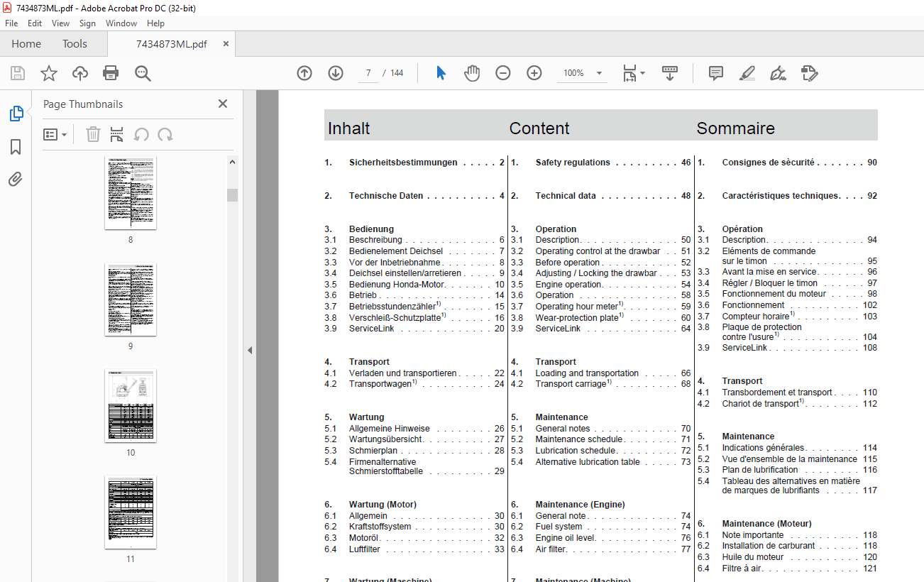Image resolution: width=924 pixels, height=582 pixels.
Task: Close the Page Thumbnails panel
Action: [x=223, y=104]
